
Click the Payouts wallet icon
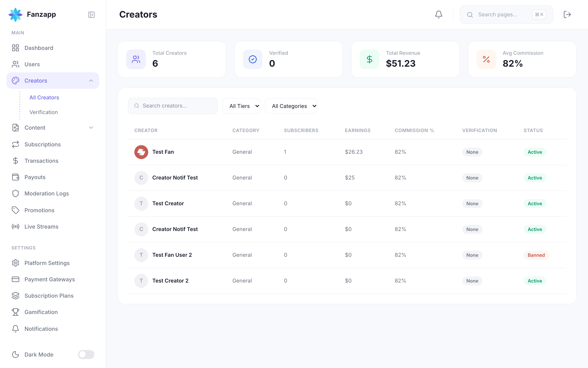tap(16, 177)
